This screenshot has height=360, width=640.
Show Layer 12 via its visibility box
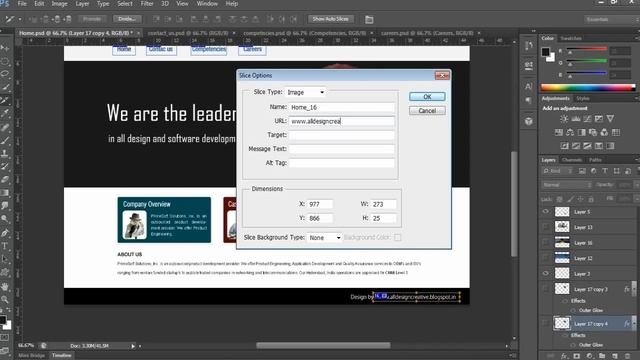(545, 258)
